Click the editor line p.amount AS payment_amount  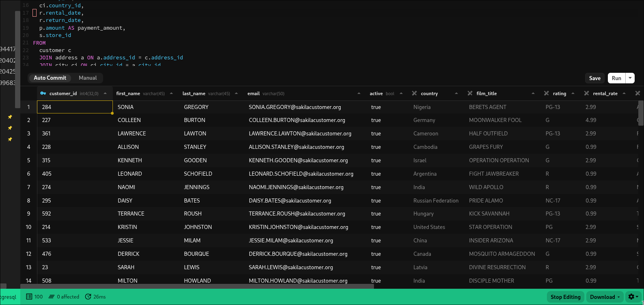(82, 28)
